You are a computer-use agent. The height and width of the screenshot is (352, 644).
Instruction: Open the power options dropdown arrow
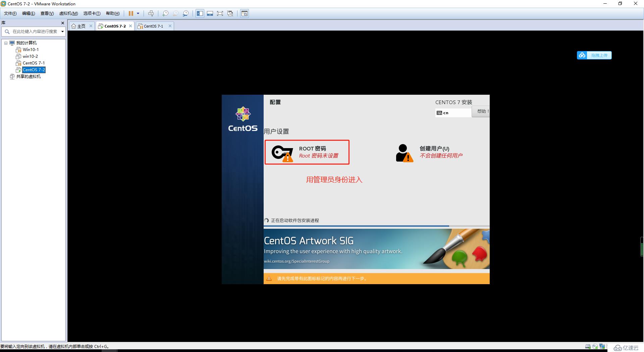pyautogui.click(x=138, y=13)
